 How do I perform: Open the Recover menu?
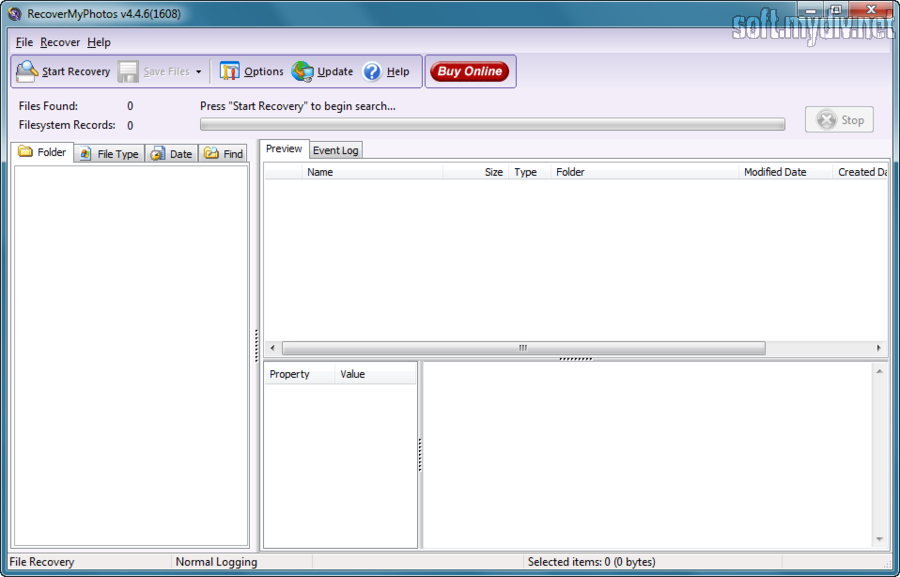60,42
